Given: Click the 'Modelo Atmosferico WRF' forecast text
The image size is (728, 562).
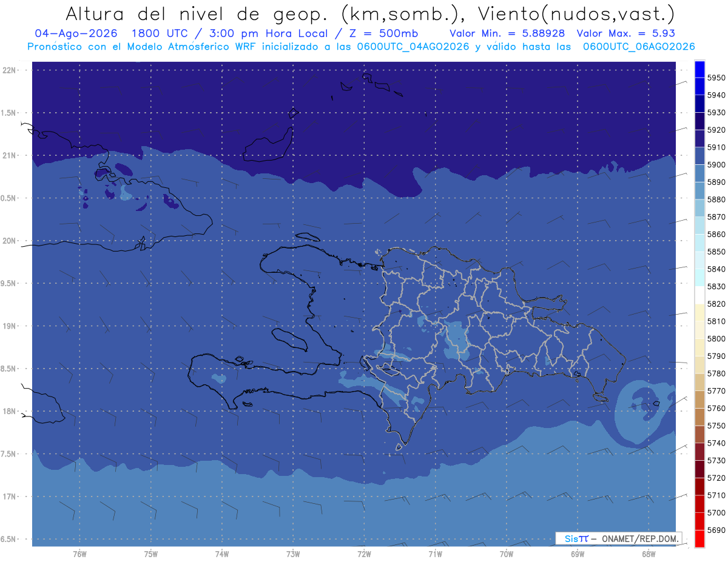Looking at the screenshot, I should point(184,47).
